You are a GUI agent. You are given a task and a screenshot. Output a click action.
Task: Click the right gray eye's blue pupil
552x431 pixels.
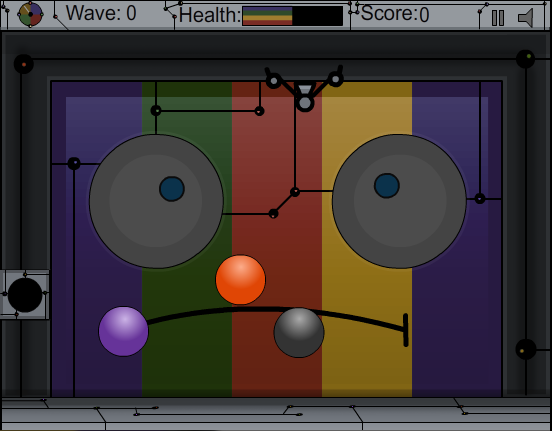point(387,186)
